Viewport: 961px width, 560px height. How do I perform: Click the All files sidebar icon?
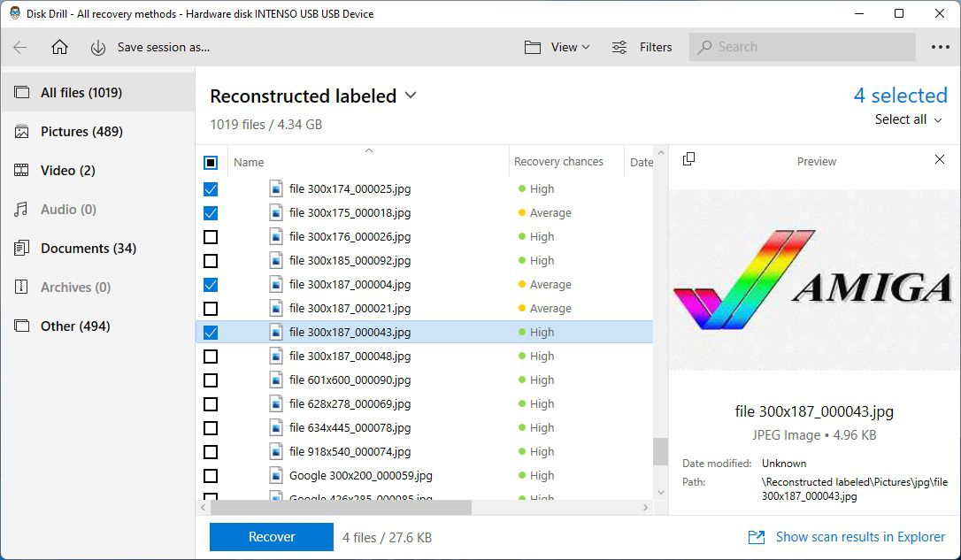21,93
